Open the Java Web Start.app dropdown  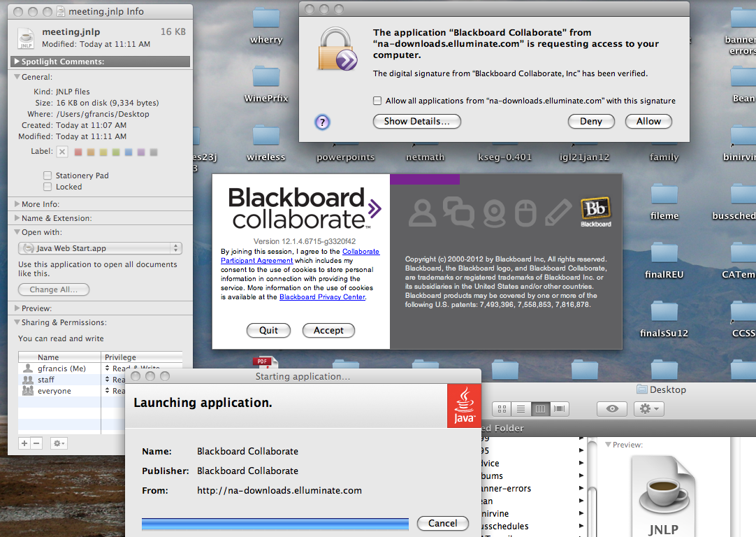99,248
